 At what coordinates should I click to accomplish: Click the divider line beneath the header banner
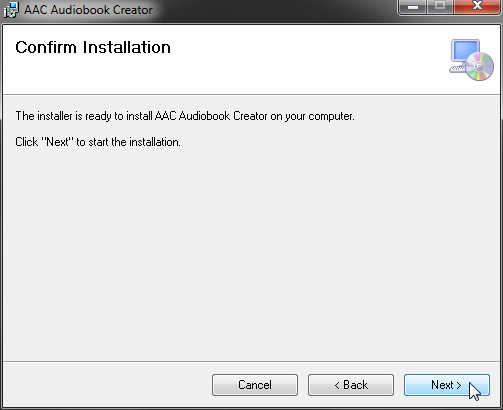click(251, 94)
